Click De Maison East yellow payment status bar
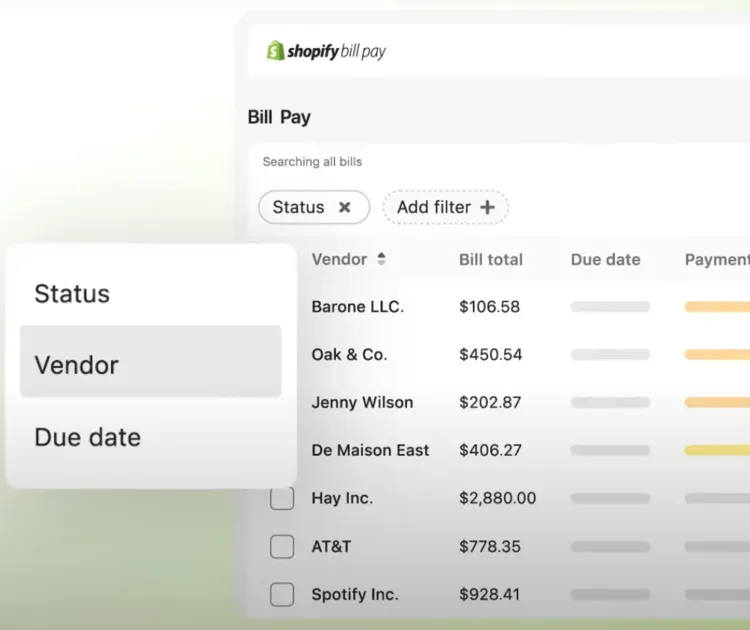Viewport: 750px width, 630px height. [x=717, y=450]
